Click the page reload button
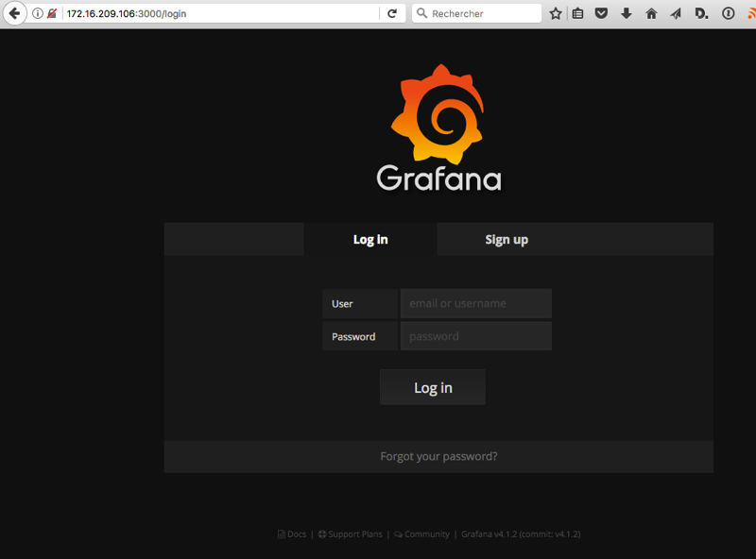 click(x=392, y=14)
